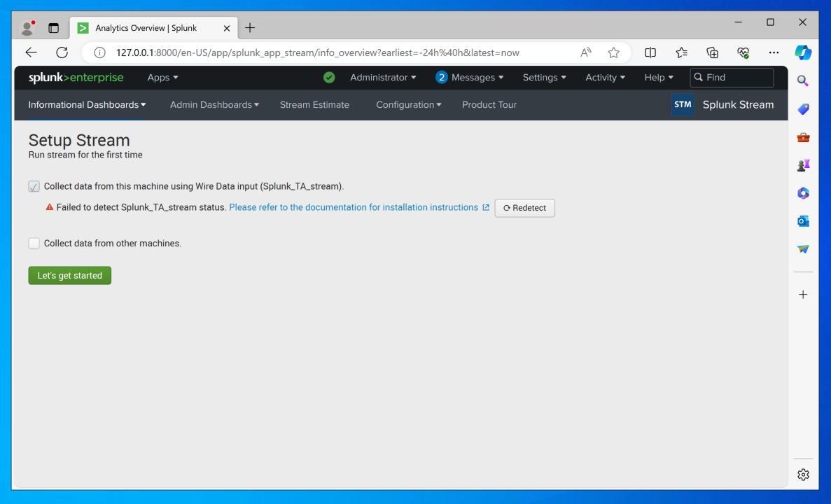Expand the Apps dropdown
The image size is (831, 504).
[x=162, y=78]
